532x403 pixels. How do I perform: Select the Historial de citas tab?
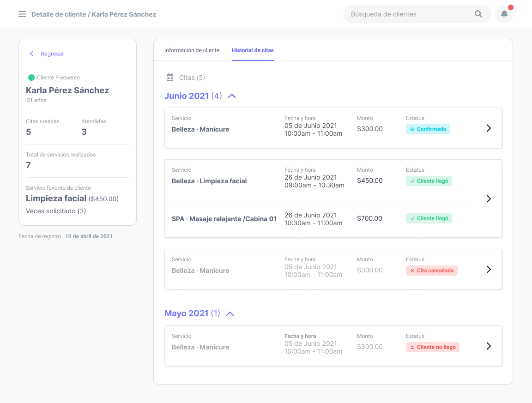[x=253, y=50]
